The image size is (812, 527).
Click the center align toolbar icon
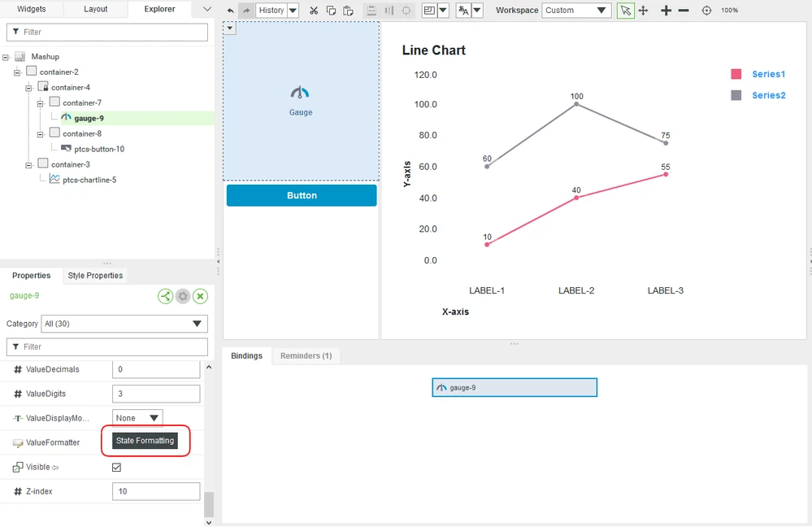[x=406, y=11]
